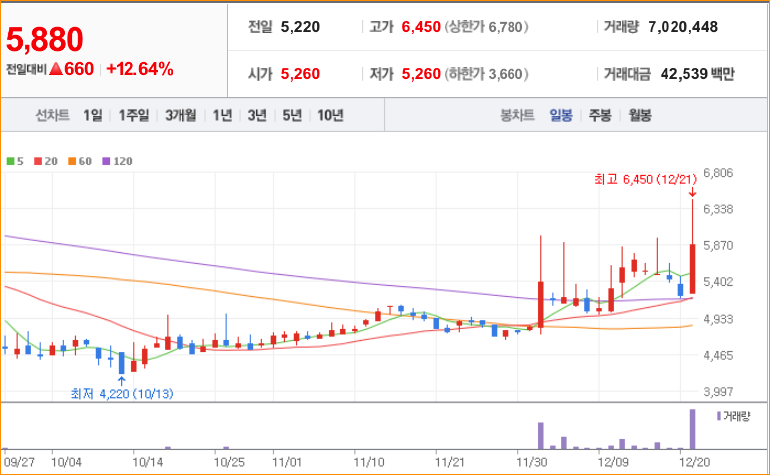The height and width of the screenshot is (475, 770).
Task: Click the 3,997 price axis label
Action: click(x=718, y=391)
